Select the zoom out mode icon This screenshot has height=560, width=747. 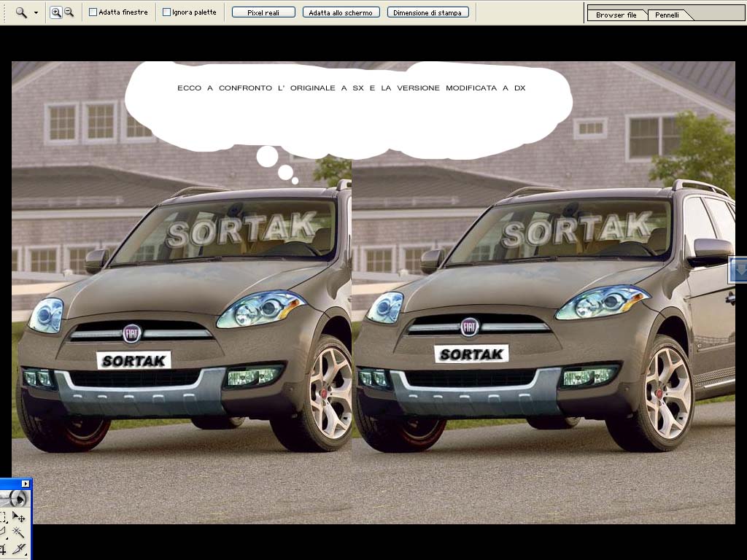(69, 12)
